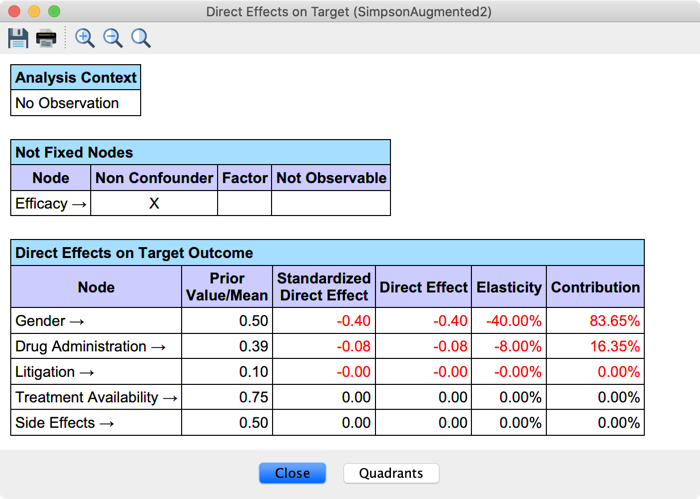
Task: Select the Drug Administration node row
Action: (x=96, y=347)
